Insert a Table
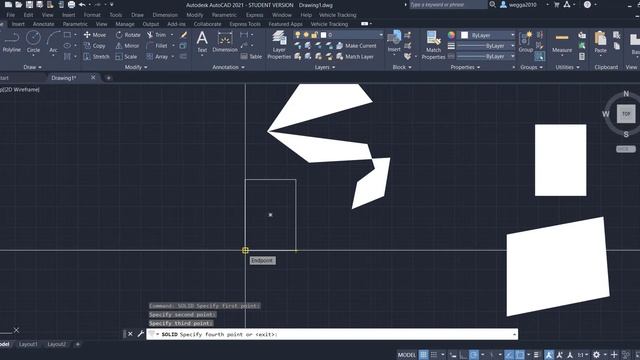 [x=251, y=57]
